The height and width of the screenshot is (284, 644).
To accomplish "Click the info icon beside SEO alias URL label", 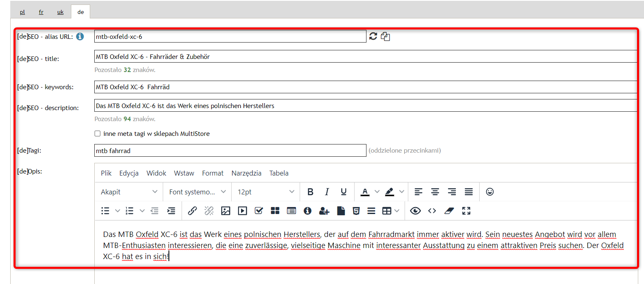I will tap(80, 36).
